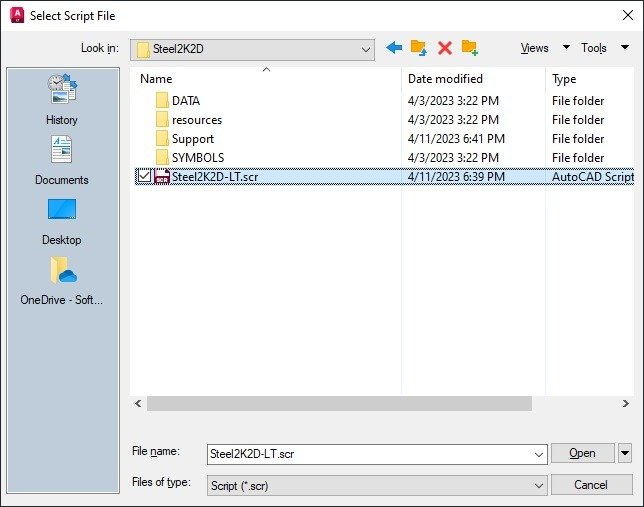Select the Steel2K2D-LT.scr file name
Viewport: 644px width, 507px height.
tap(215, 177)
